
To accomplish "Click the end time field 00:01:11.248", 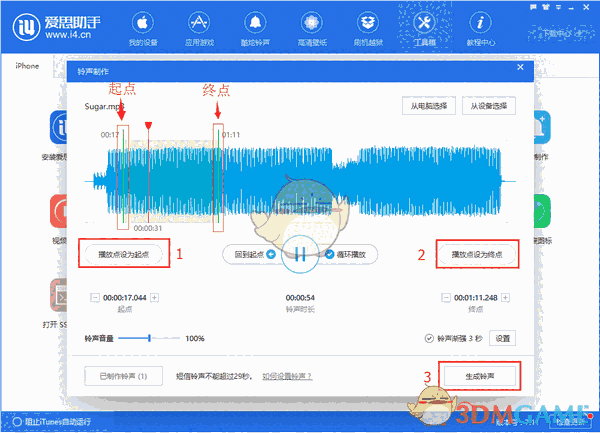I will pyautogui.click(x=476, y=298).
